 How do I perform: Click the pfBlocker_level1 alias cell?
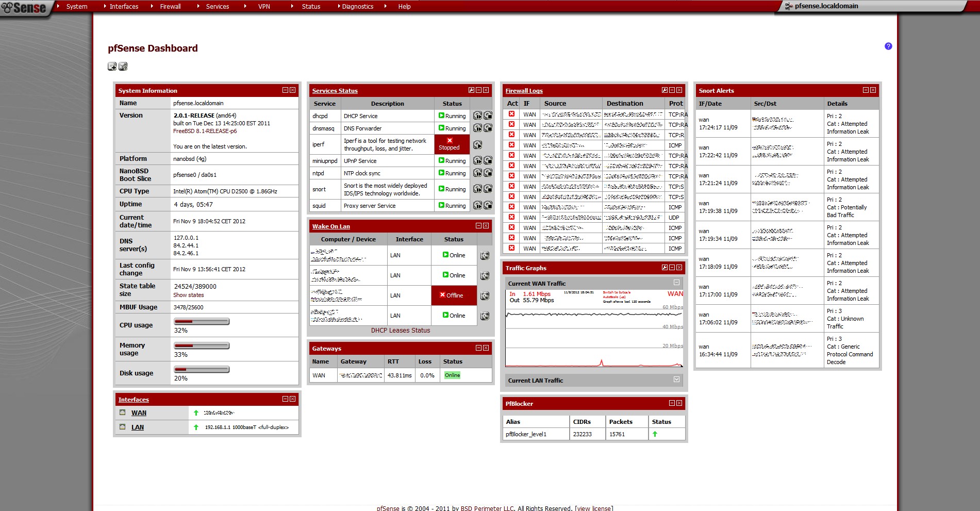point(536,434)
